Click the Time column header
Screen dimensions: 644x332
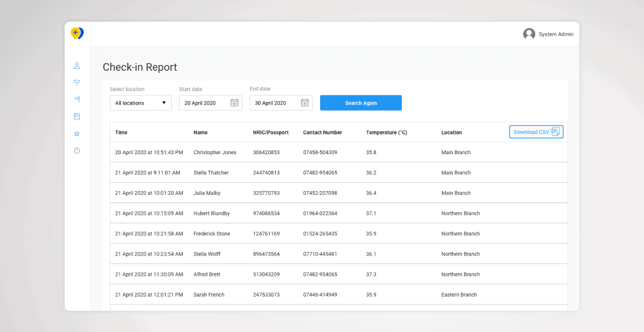click(121, 133)
